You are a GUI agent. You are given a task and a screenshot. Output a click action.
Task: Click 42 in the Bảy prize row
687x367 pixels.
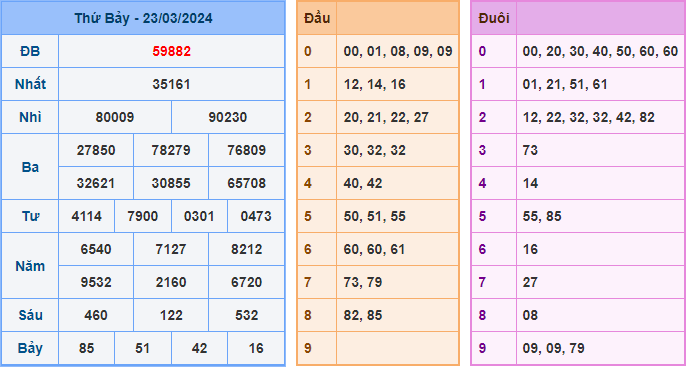[199, 348]
